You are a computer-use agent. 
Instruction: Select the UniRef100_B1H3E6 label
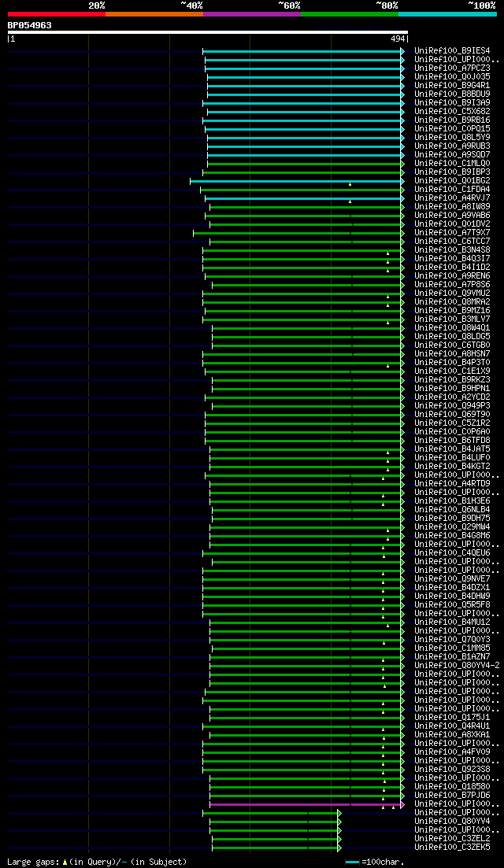click(452, 500)
